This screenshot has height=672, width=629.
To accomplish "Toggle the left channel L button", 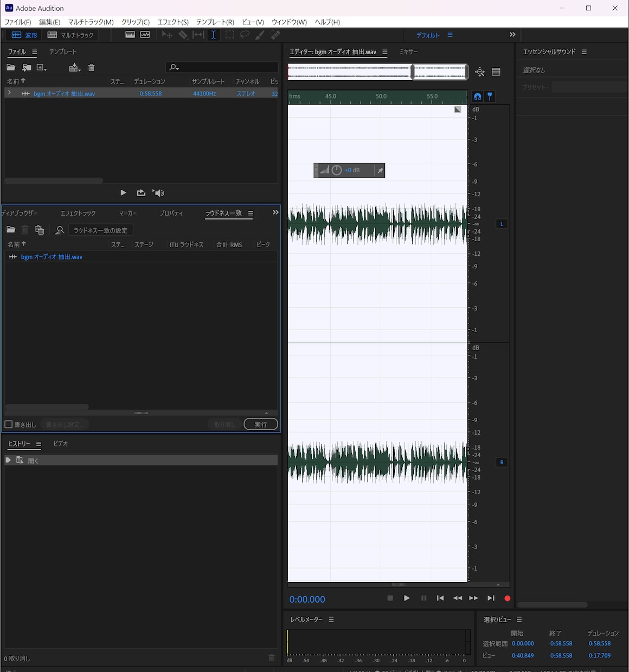I will tap(502, 224).
